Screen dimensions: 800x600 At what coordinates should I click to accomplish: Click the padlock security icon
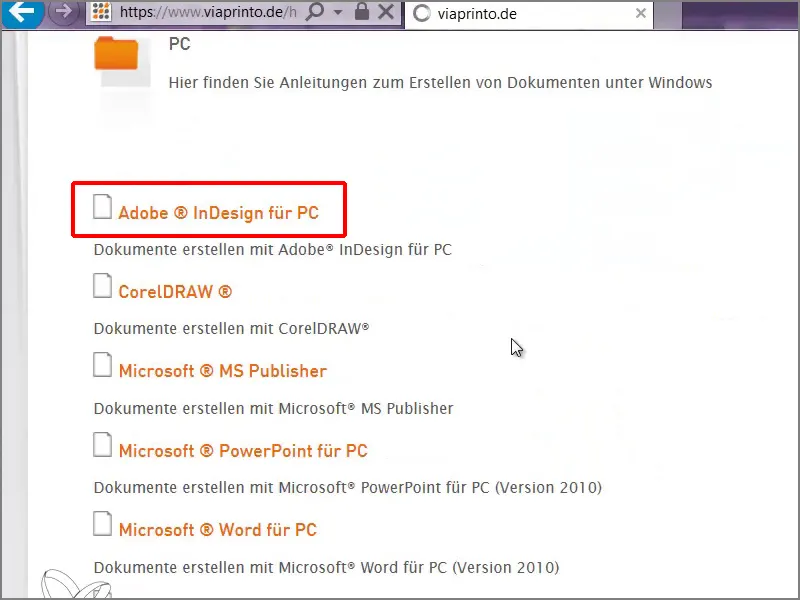tap(362, 12)
